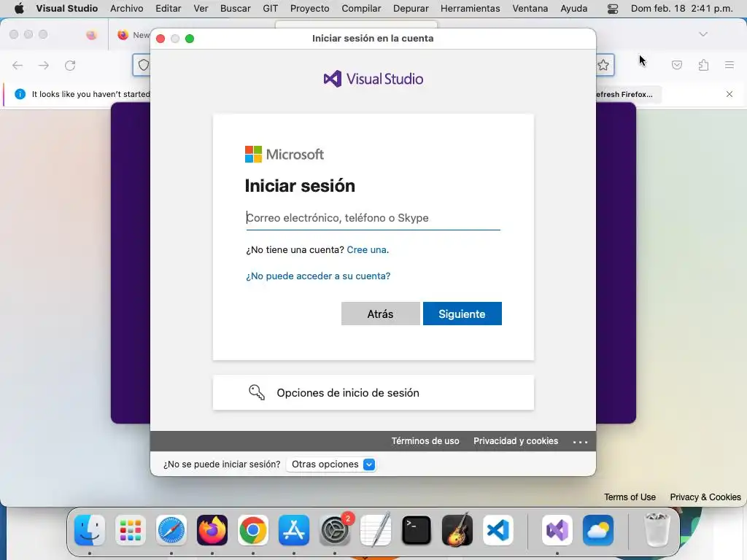
Task: Open Finder from the Dock
Action: click(90, 530)
